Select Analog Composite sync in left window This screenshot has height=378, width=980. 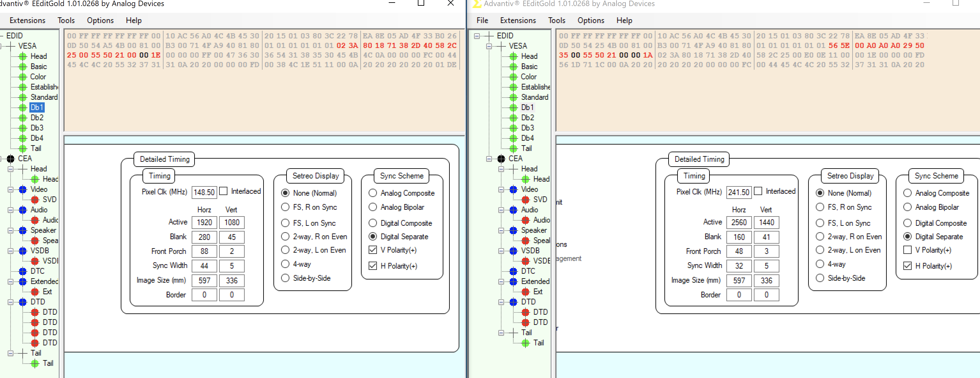[373, 193]
